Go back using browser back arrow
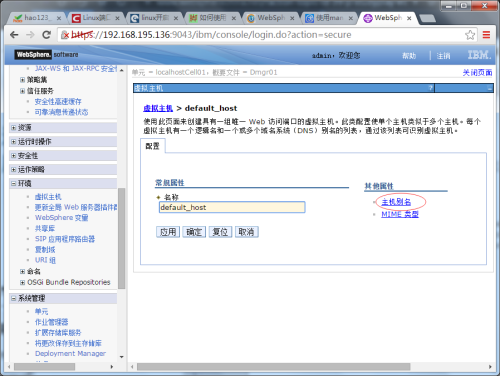The width and height of the screenshot is (500, 376). click(14, 35)
